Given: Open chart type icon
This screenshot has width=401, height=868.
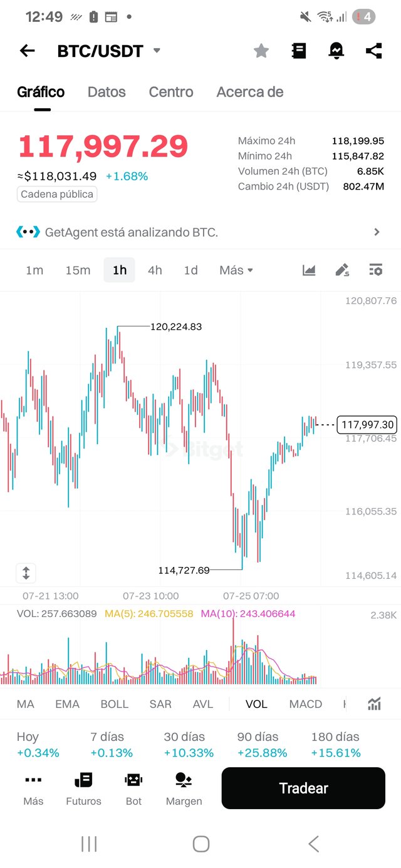Looking at the screenshot, I should point(309,270).
